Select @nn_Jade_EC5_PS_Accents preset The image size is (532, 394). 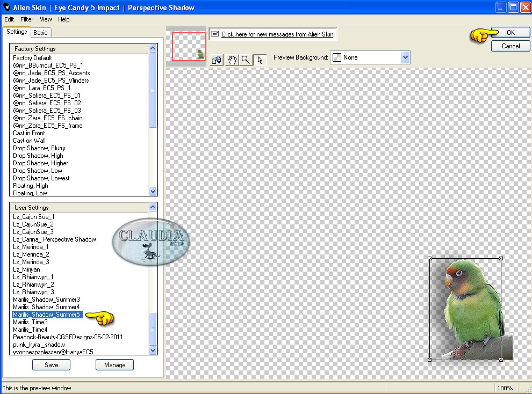pyautogui.click(x=51, y=73)
